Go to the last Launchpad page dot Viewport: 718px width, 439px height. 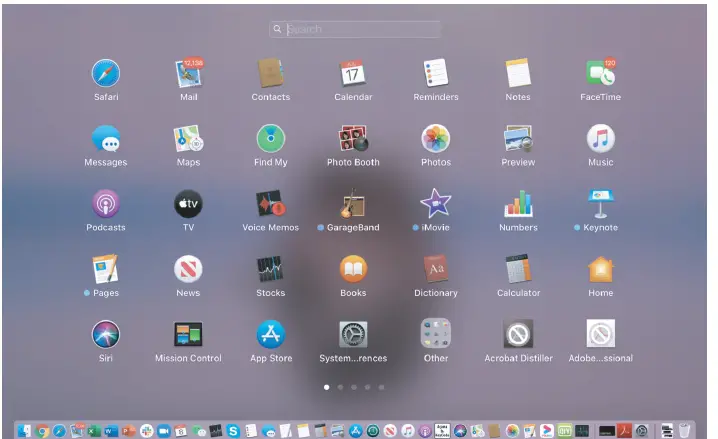coord(381,387)
